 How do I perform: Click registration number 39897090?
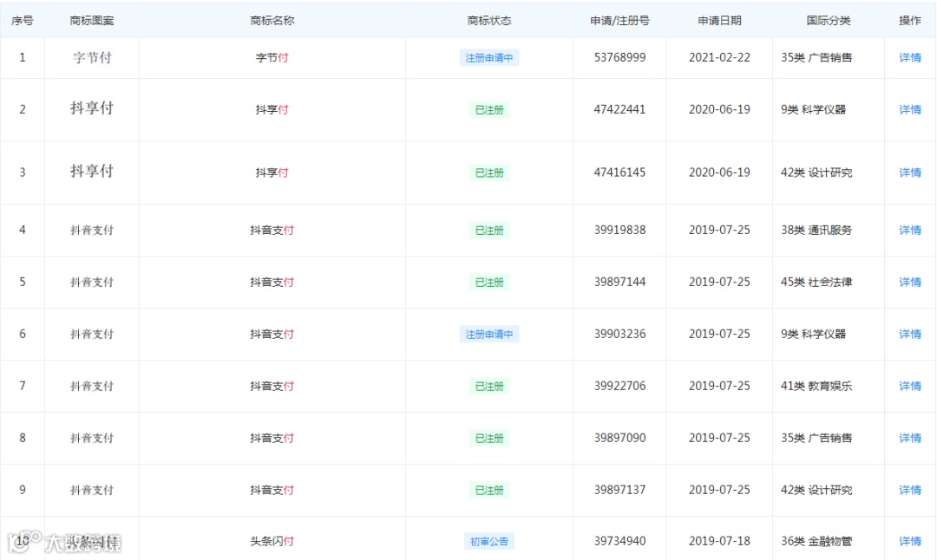[619, 439]
